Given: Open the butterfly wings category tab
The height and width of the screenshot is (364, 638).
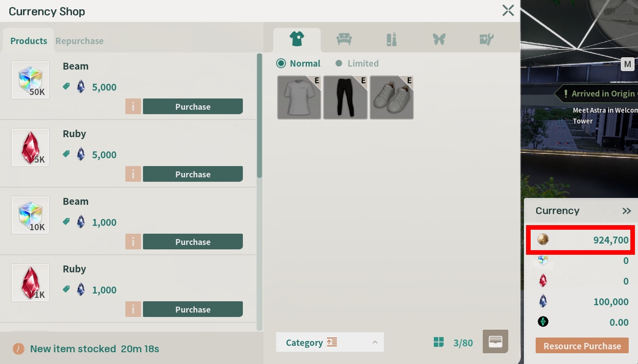Looking at the screenshot, I should tap(439, 39).
